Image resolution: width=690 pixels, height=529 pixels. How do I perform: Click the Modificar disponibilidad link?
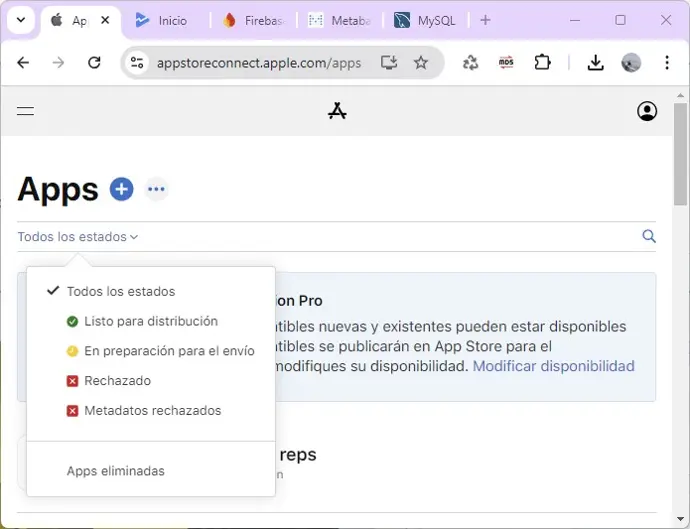point(554,366)
